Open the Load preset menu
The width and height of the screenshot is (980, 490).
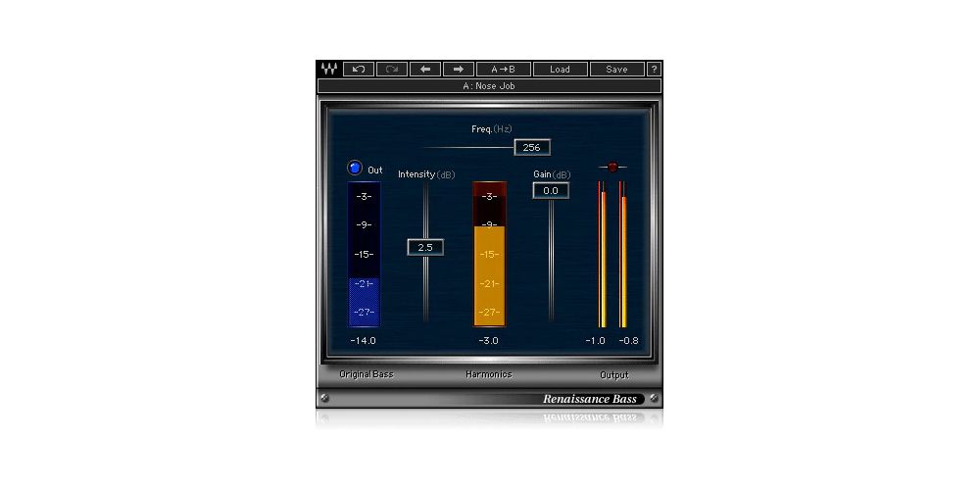click(560, 69)
